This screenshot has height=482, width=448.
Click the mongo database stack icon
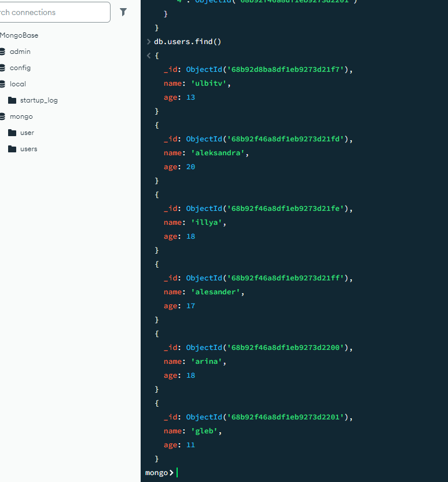[2, 116]
